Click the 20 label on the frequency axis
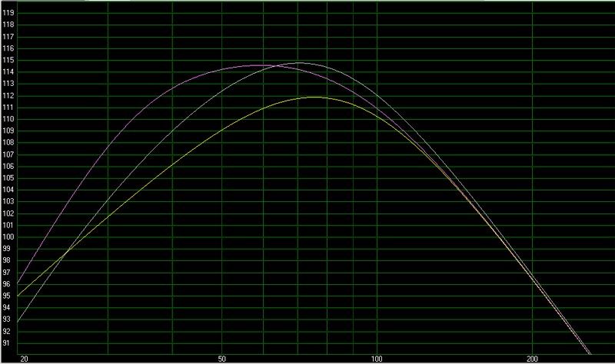This screenshot has height=364, width=615. coord(25,359)
